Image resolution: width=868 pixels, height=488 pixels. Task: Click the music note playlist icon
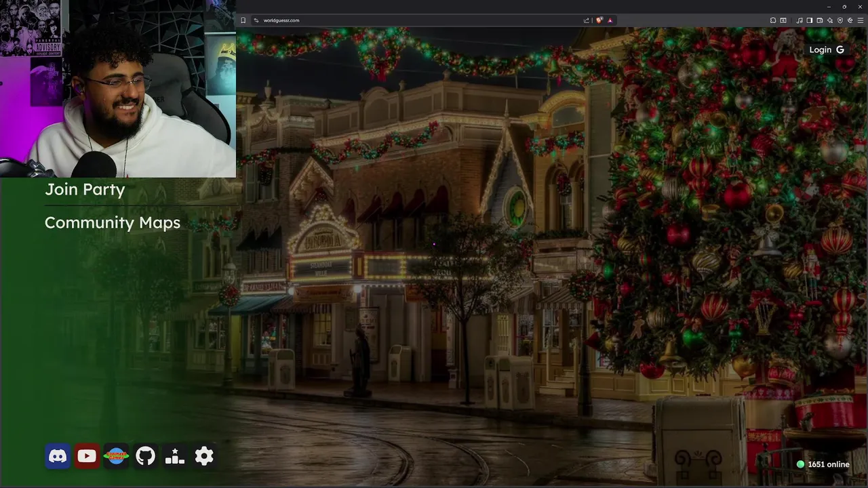click(800, 20)
